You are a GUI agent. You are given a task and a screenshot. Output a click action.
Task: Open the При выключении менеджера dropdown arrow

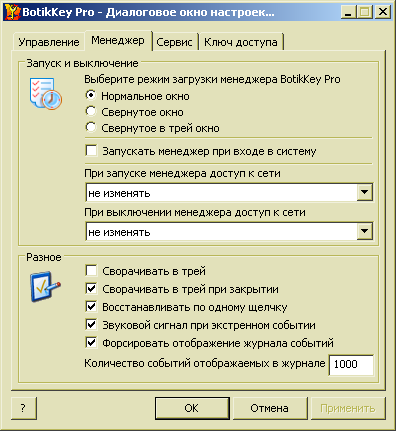click(364, 231)
